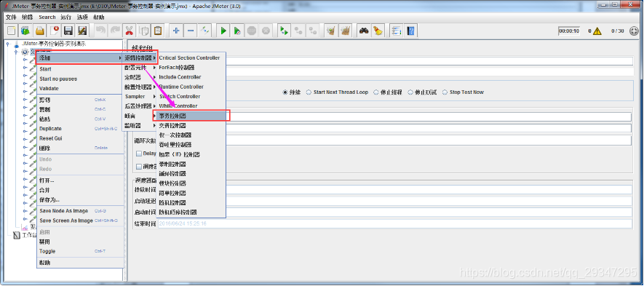Screen dimensions: 644x286
Task: Open the 配置元件 submenu entry
Action: pyautogui.click(x=140, y=68)
